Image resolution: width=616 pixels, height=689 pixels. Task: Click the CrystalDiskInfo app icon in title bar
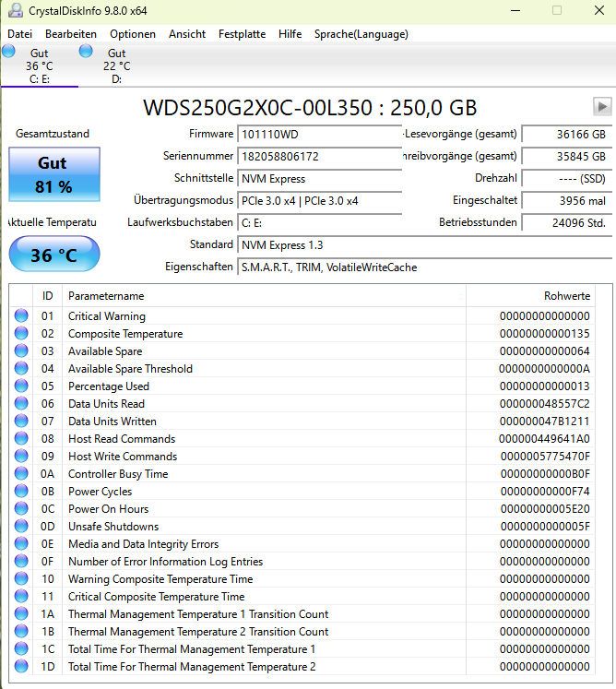coord(16,10)
